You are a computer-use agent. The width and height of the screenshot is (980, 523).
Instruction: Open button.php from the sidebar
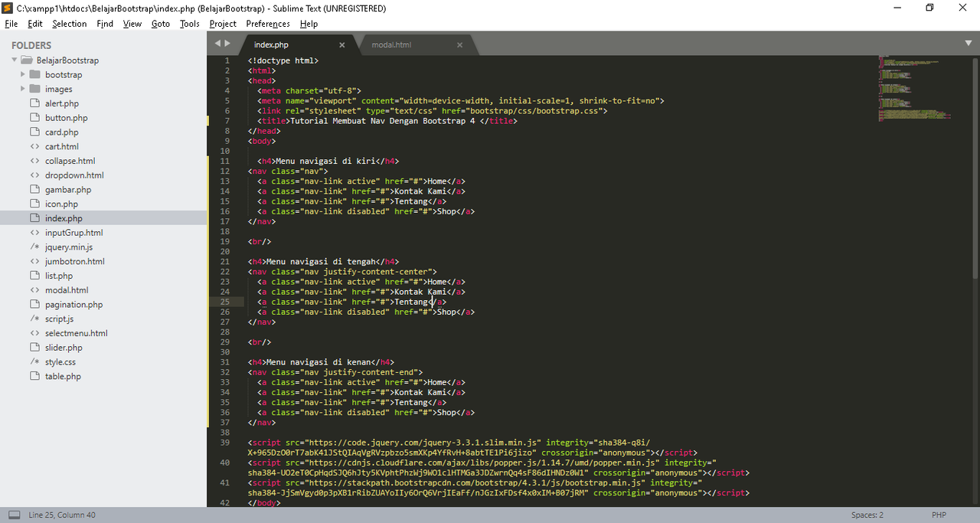point(67,118)
